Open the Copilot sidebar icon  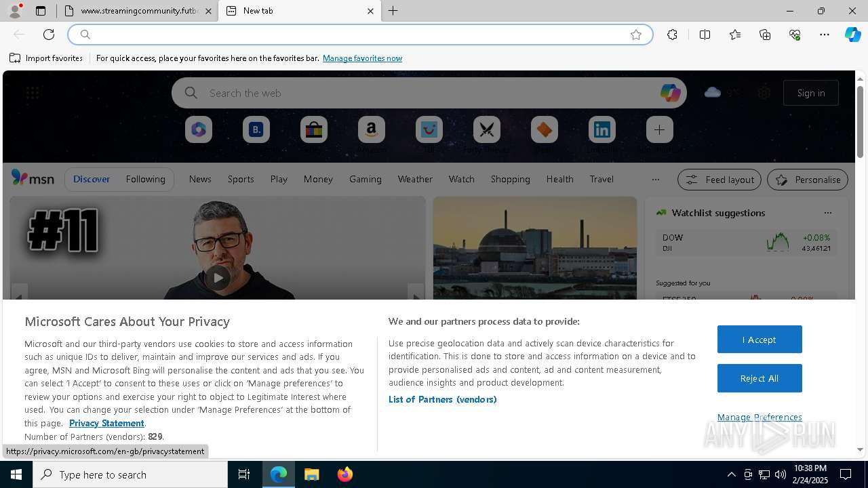coord(852,35)
